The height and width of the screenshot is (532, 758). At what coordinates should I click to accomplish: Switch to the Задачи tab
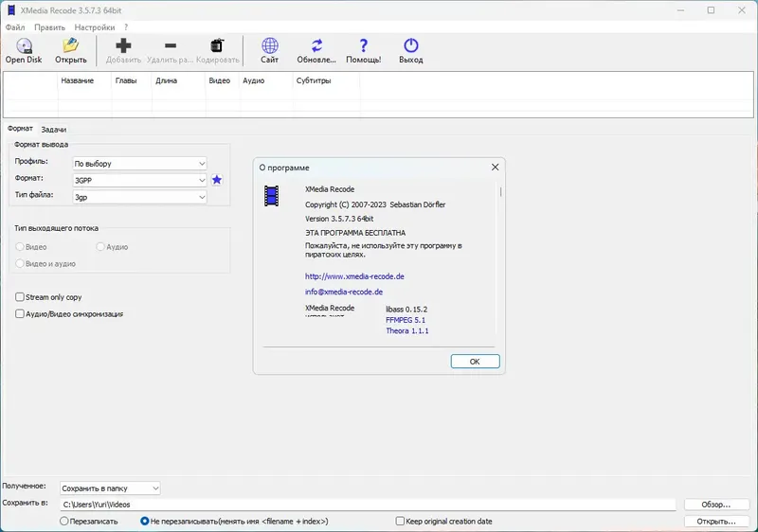54,130
